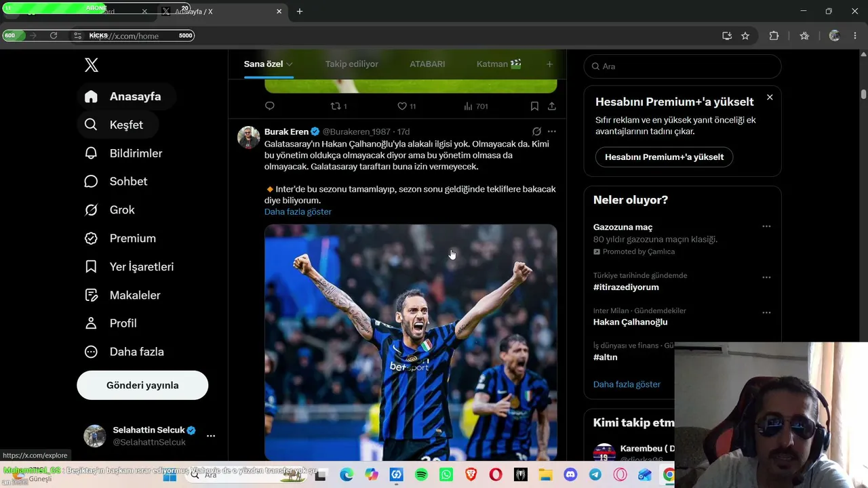Open the #altın trend
868x488 pixels.
tap(605, 357)
